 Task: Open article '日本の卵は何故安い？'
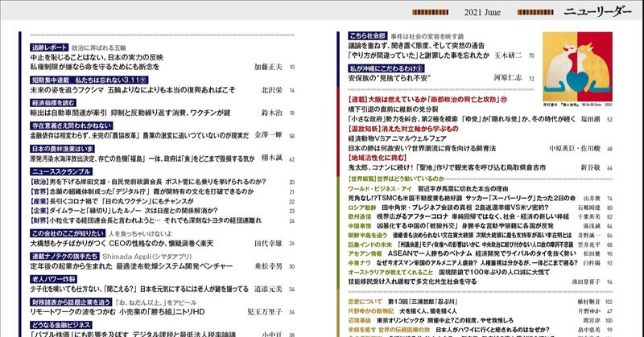coord(422,148)
